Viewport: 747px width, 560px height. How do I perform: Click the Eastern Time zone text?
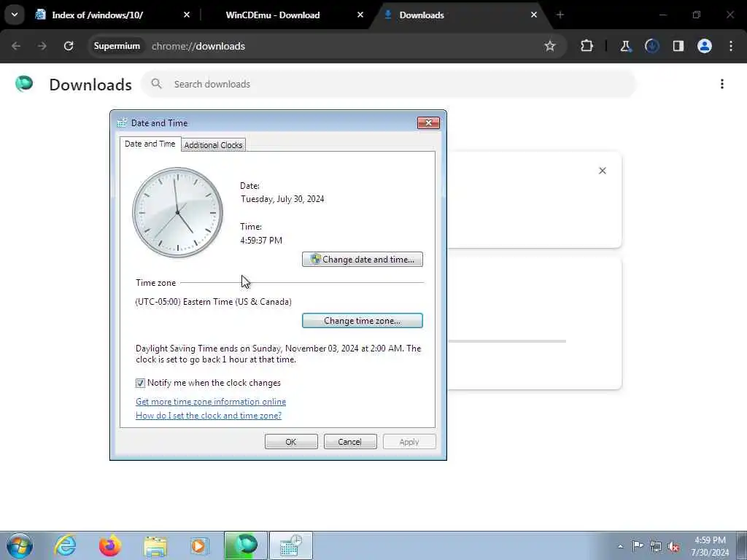pos(214,301)
